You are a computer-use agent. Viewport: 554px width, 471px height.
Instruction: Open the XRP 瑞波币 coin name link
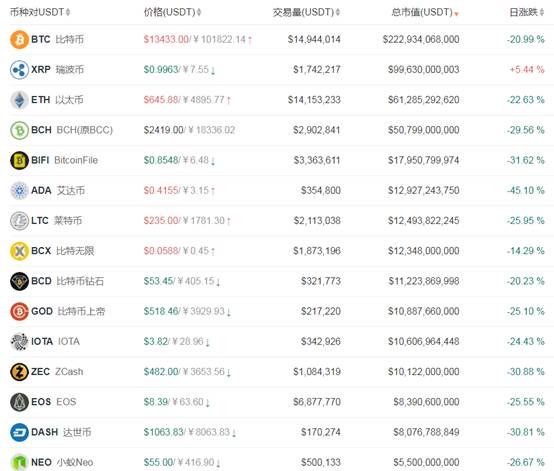coord(57,70)
